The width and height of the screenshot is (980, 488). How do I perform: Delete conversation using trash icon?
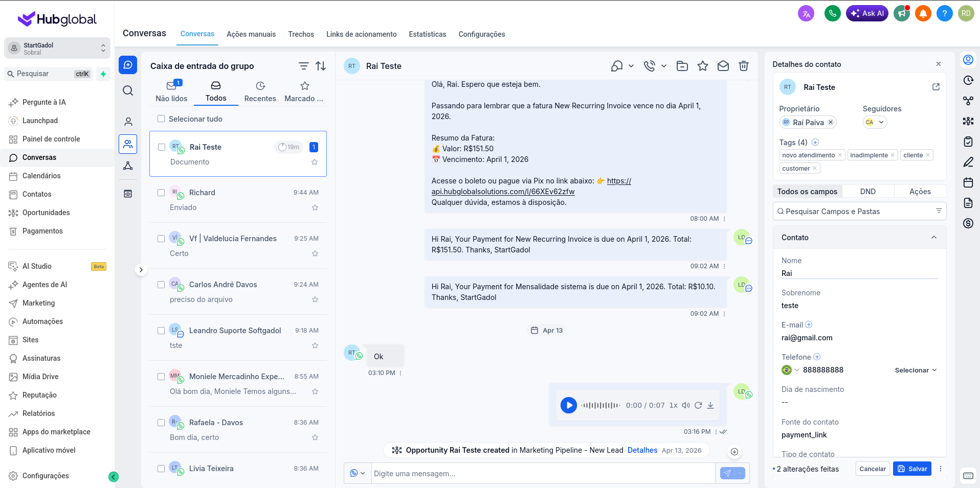(x=744, y=66)
